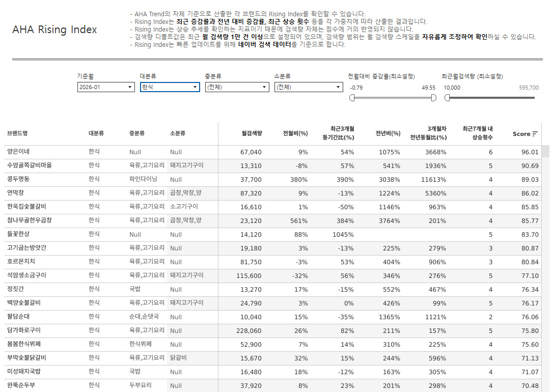Open the 기준월 dropdown showing 2026-01
This screenshot has height=392, width=553.
(x=105, y=87)
